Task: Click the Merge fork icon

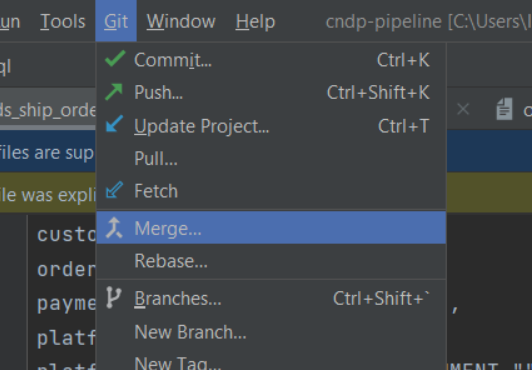Action: [114, 228]
